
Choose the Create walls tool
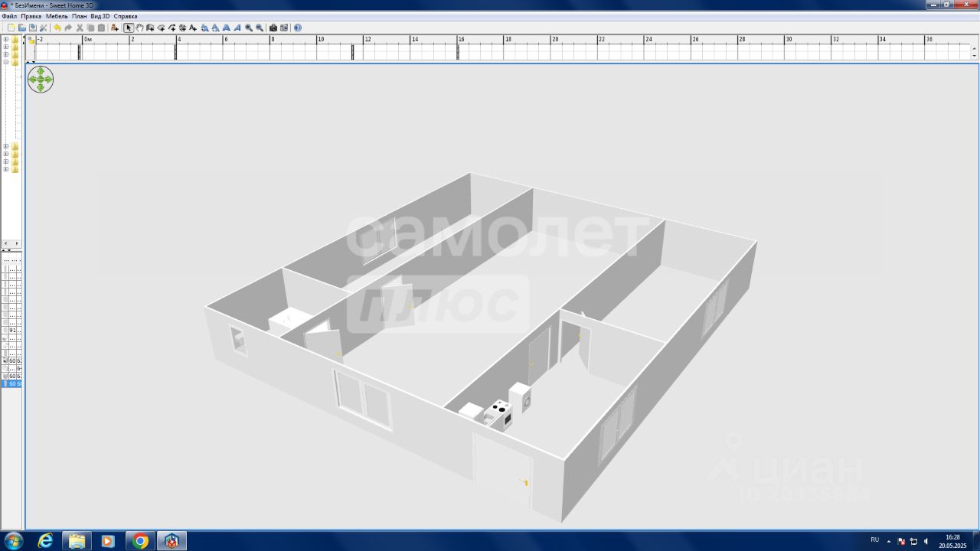click(150, 28)
